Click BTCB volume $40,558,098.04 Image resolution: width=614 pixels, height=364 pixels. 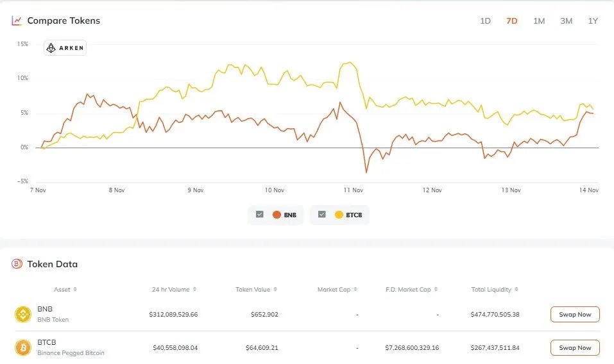[175, 347]
